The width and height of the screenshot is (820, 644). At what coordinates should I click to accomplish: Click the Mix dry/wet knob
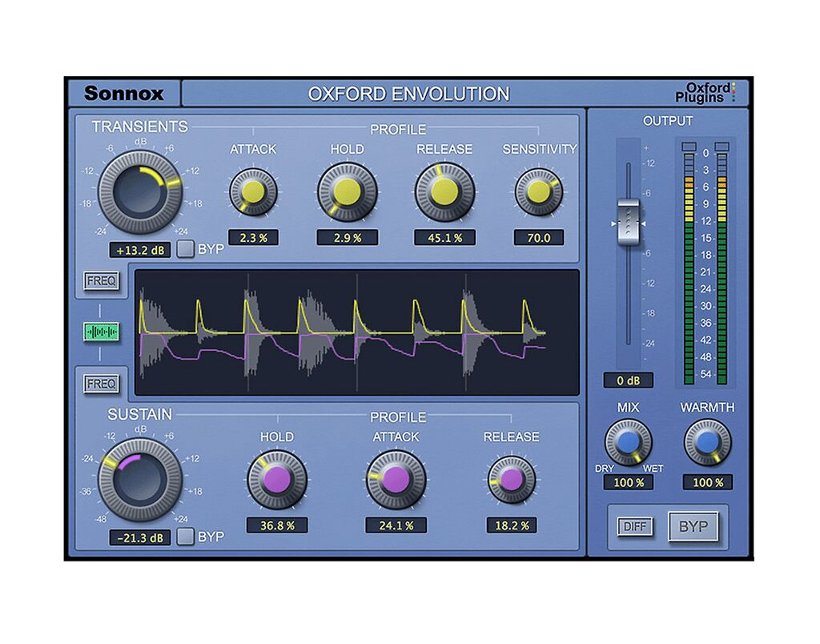[x=628, y=443]
